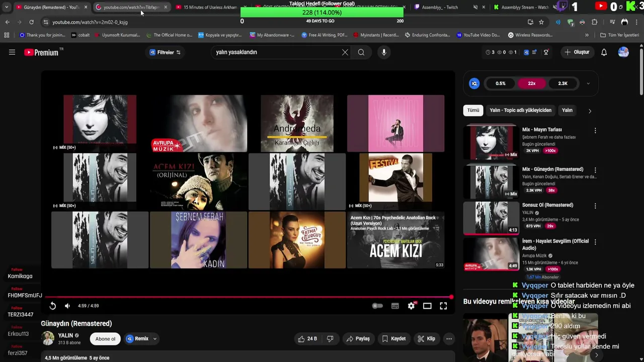Open options for İrem - Hayalet Sevgilim
This screenshot has height=362, width=644.
click(595, 242)
